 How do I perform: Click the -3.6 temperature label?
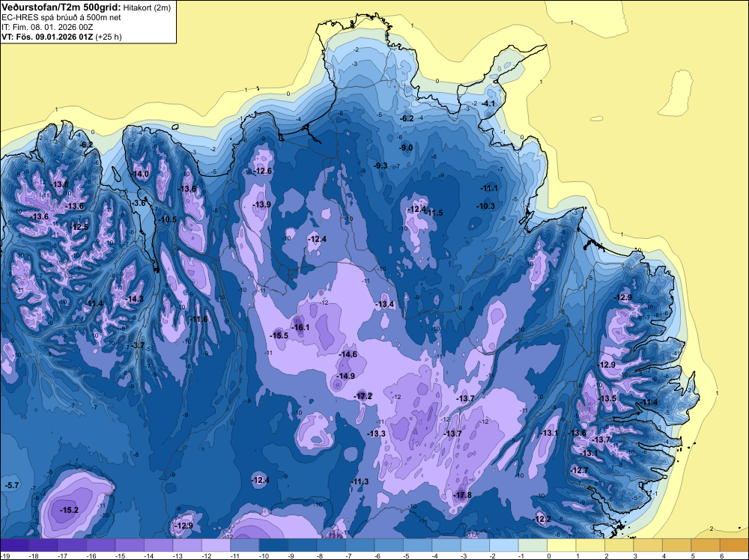(x=139, y=203)
